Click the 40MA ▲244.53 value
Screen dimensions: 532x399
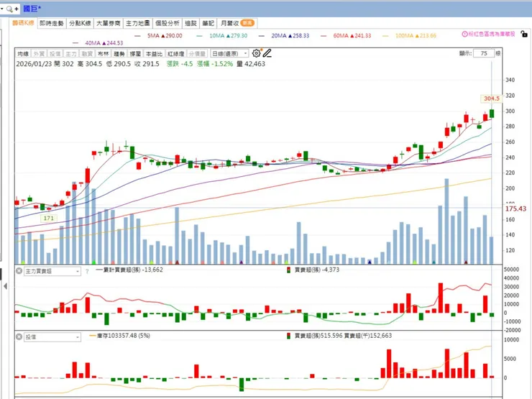(104, 43)
